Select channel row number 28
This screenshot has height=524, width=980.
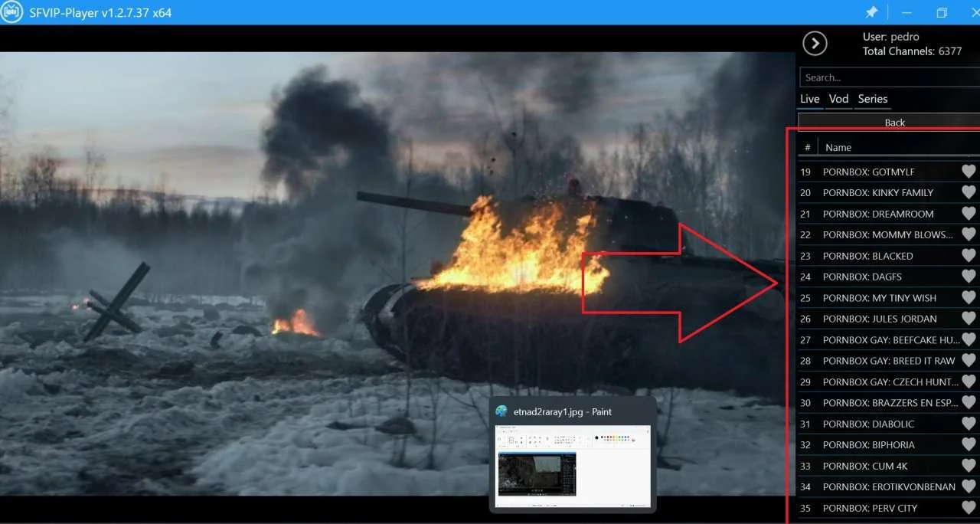click(888, 361)
